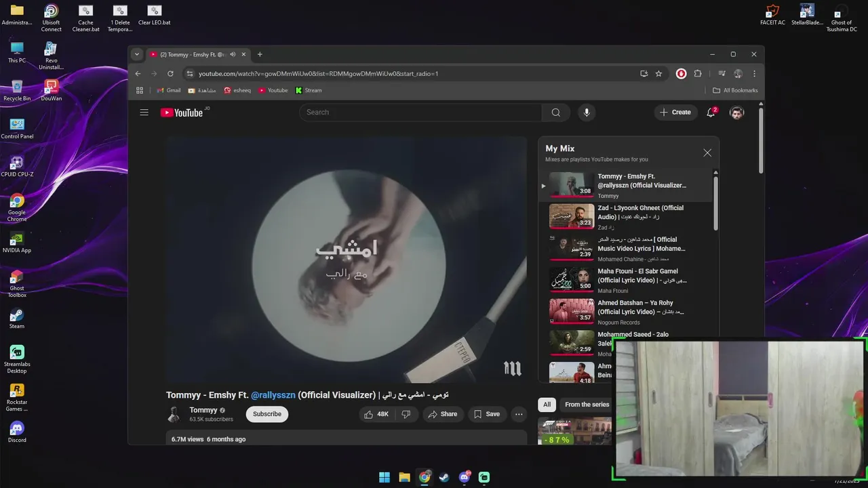Open YouTube notifications bell
Screen dimensions: 868x488
tap(711, 113)
